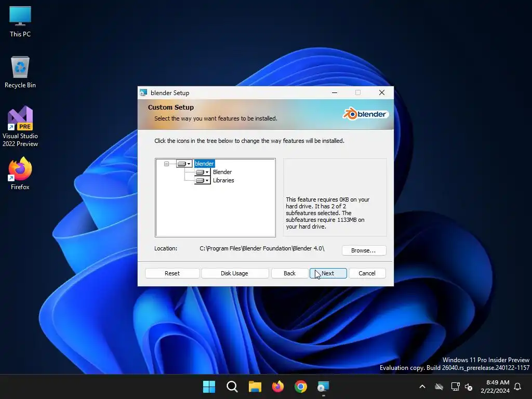Screen dimensions: 532x399
Task: Select the Blender subfeature label
Action: point(222,172)
